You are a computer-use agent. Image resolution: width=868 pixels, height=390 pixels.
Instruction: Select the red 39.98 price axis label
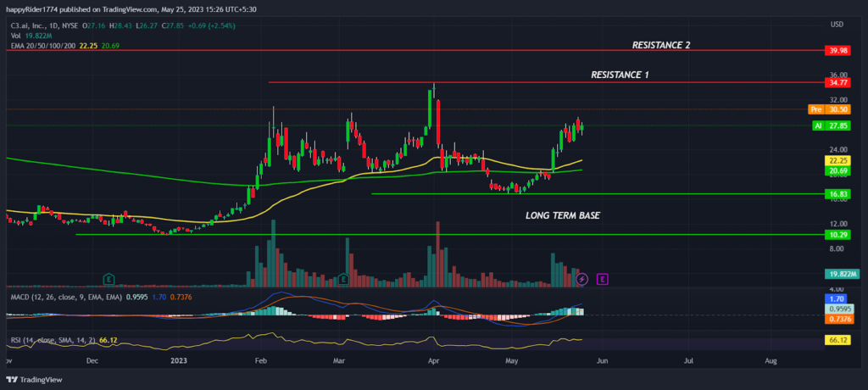(x=837, y=50)
